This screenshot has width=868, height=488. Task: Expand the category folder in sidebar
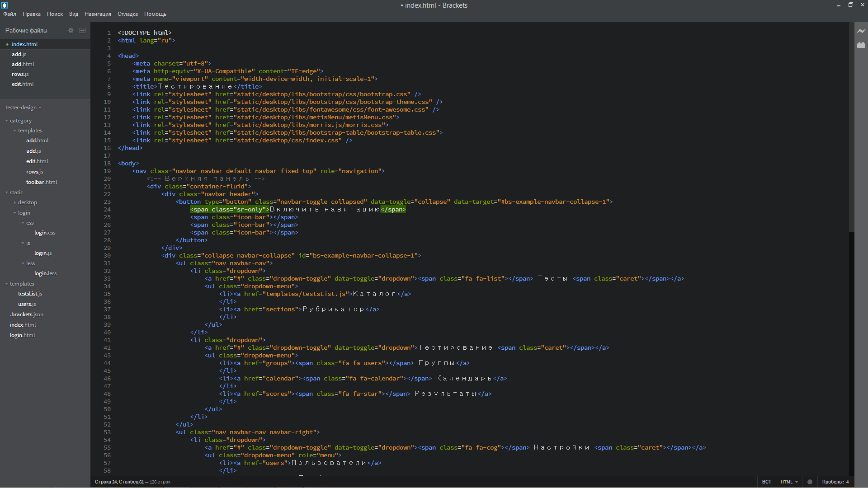tap(5, 120)
